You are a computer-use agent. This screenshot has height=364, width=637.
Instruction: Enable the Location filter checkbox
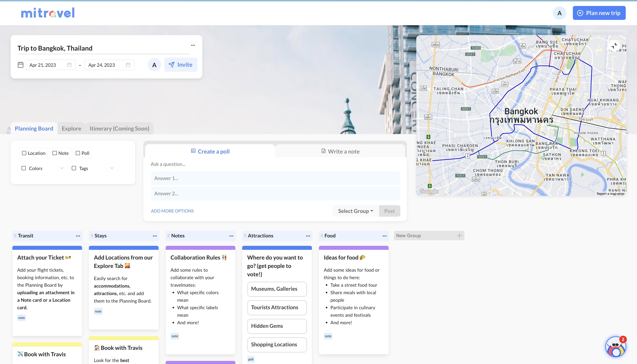click(24, 153)
